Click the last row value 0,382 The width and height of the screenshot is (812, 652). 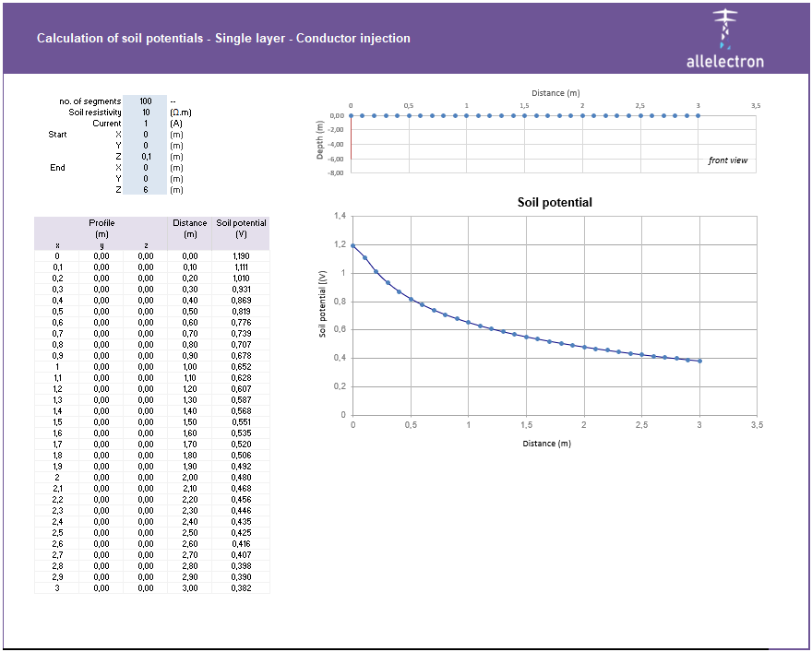coord(242,587)
